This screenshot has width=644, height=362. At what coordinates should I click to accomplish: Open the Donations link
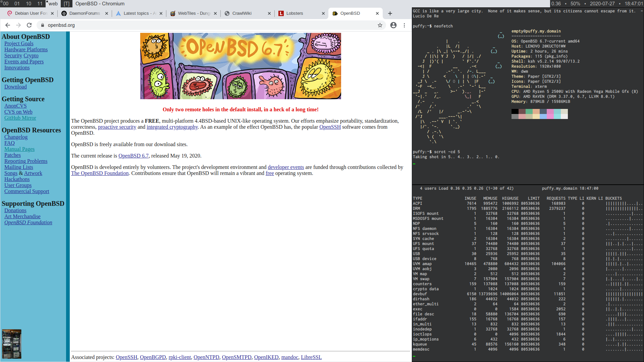tap(15, 210)
